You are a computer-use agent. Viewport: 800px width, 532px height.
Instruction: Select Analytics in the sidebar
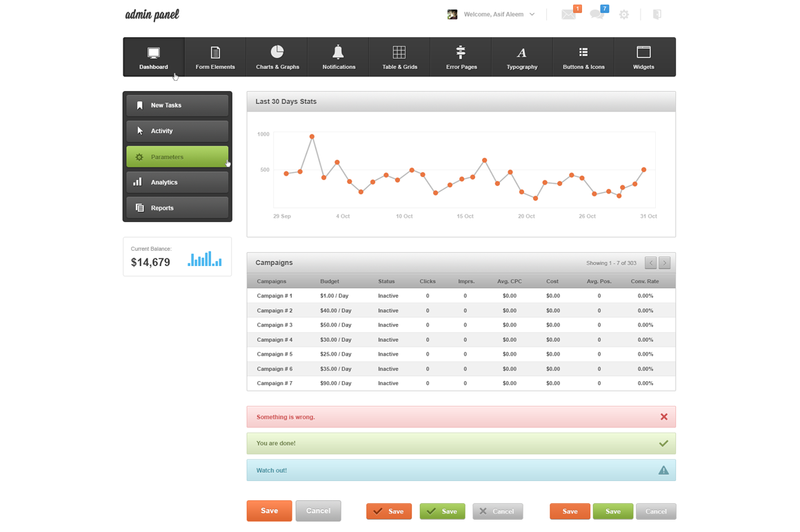pyautogui.click(x=177, y=182)
